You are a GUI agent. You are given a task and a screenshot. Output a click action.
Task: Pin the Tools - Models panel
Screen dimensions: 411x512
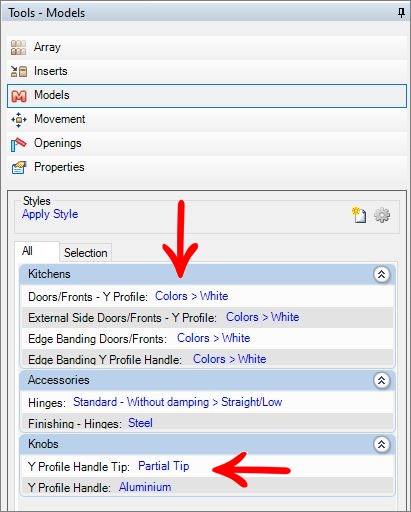point(401,13)
